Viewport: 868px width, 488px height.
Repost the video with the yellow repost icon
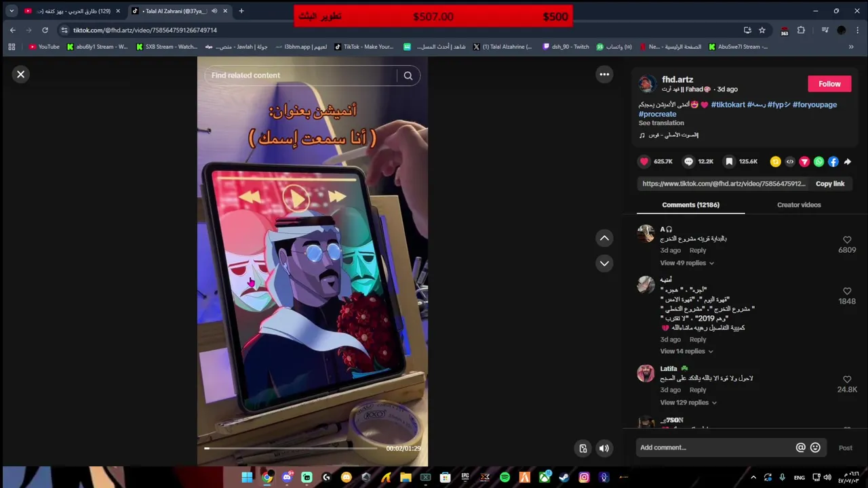click(775, 161)
